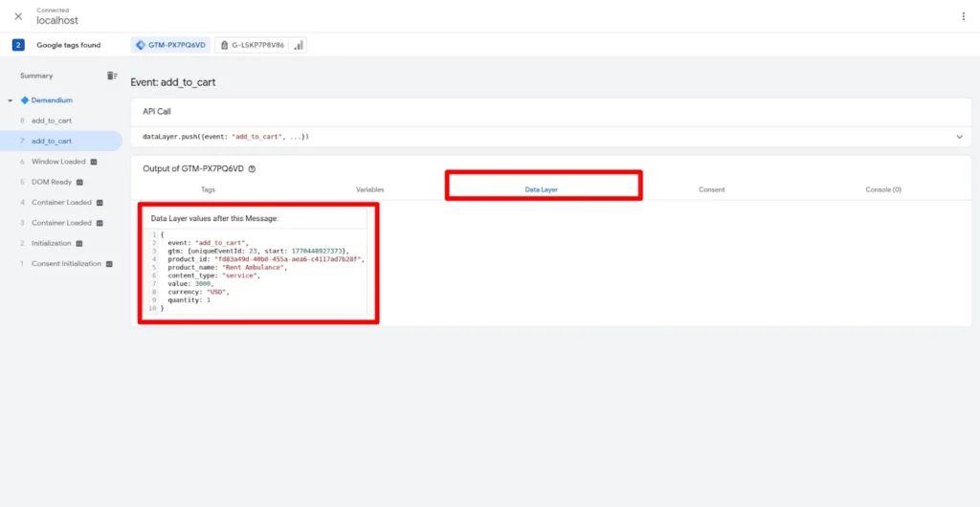
Task: Select the GTM-PX7PQ6VD container chip
Action: tap(170, 45)
